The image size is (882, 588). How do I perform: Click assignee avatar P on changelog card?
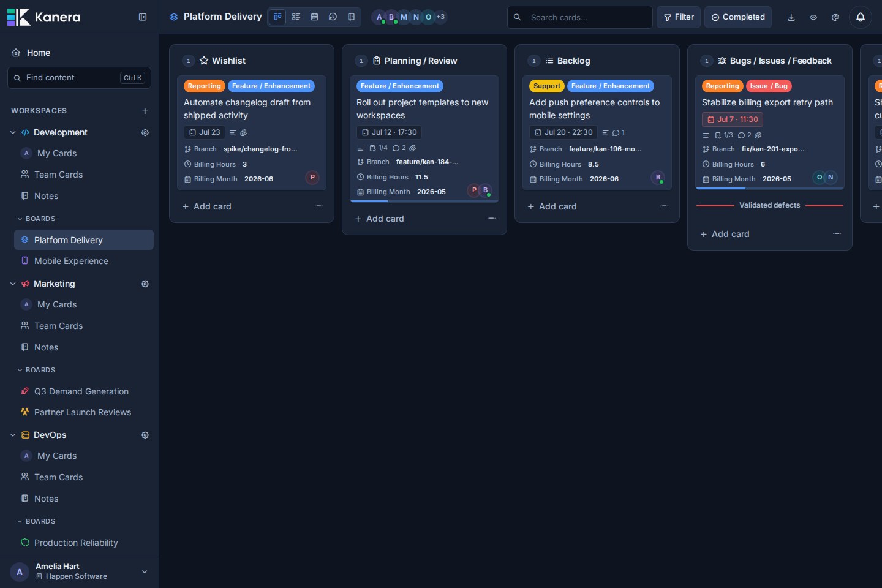(312, 178)
